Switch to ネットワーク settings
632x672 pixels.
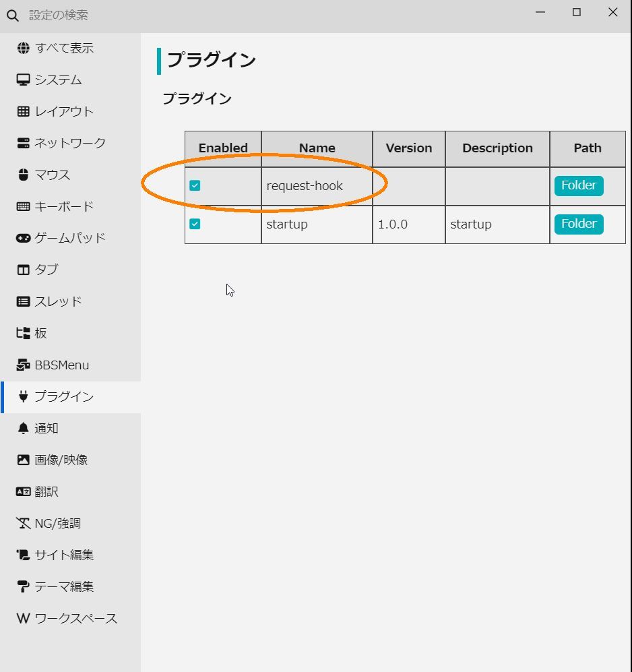click(71, 143)
